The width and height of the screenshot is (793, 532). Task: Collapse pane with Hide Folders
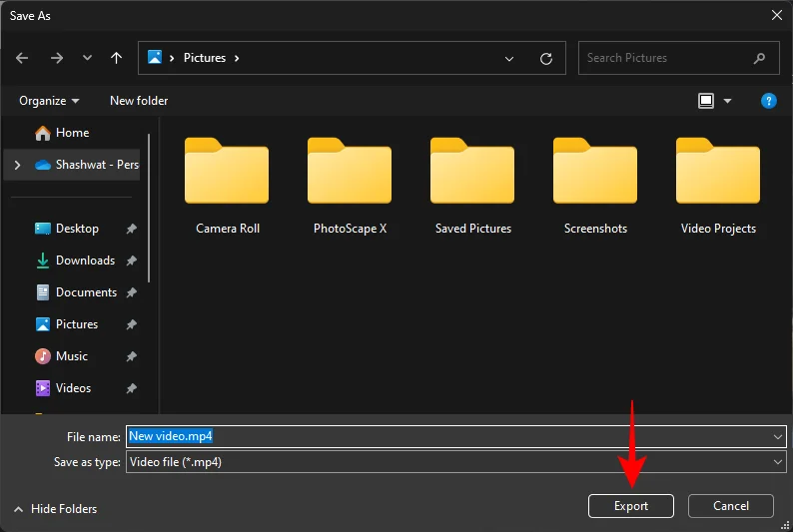tap(55, 509)
